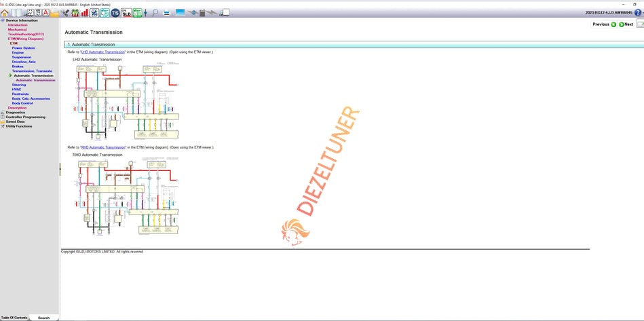Follow the RHD Automatic Transmission link
Viewport: 644px width, 321px height.
tap(103, 147)
